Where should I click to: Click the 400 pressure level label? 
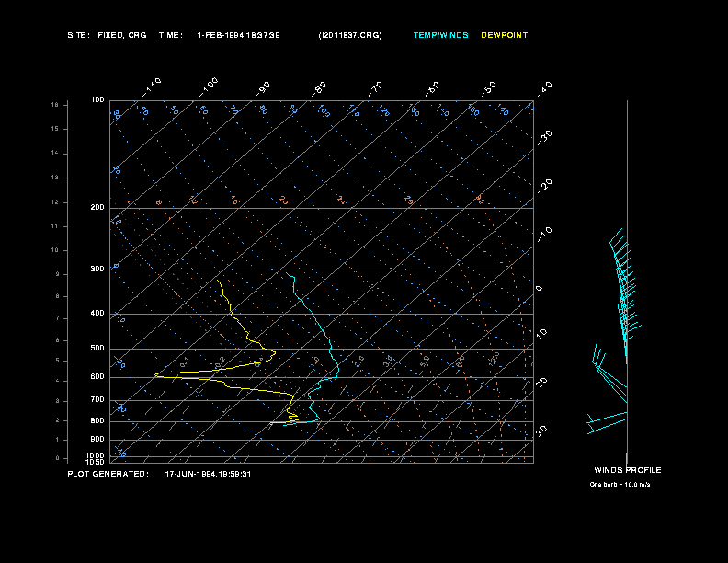click(97, 313)
